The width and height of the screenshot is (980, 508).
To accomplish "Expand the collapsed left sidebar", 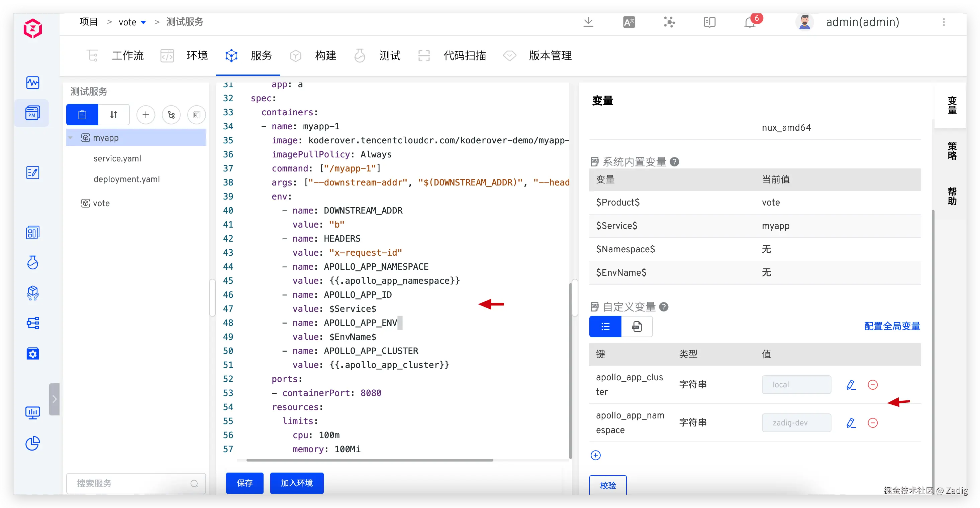I will pyautogui.click(x=55, y=399).
